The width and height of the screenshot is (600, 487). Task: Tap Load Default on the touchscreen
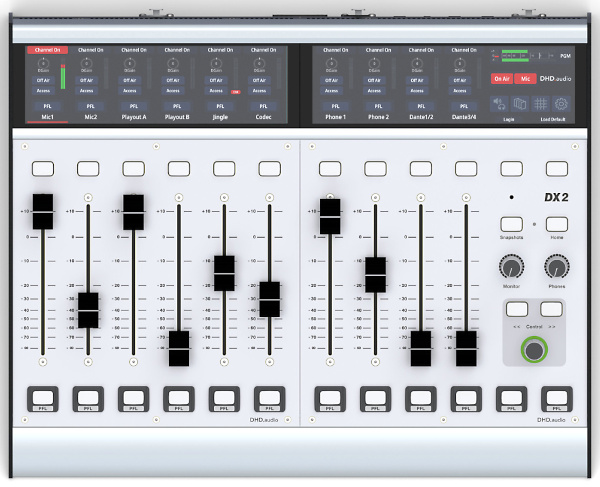click(553, 119)
